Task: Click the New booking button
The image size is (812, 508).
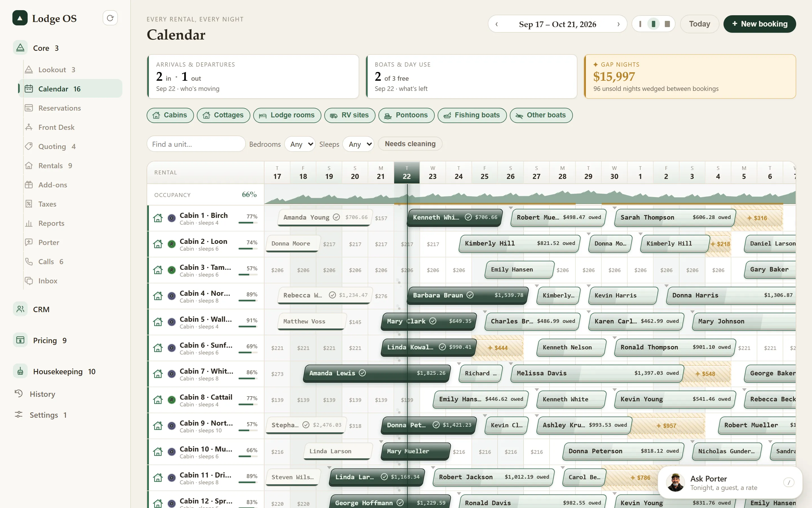Action: click(x=759, y=24)
